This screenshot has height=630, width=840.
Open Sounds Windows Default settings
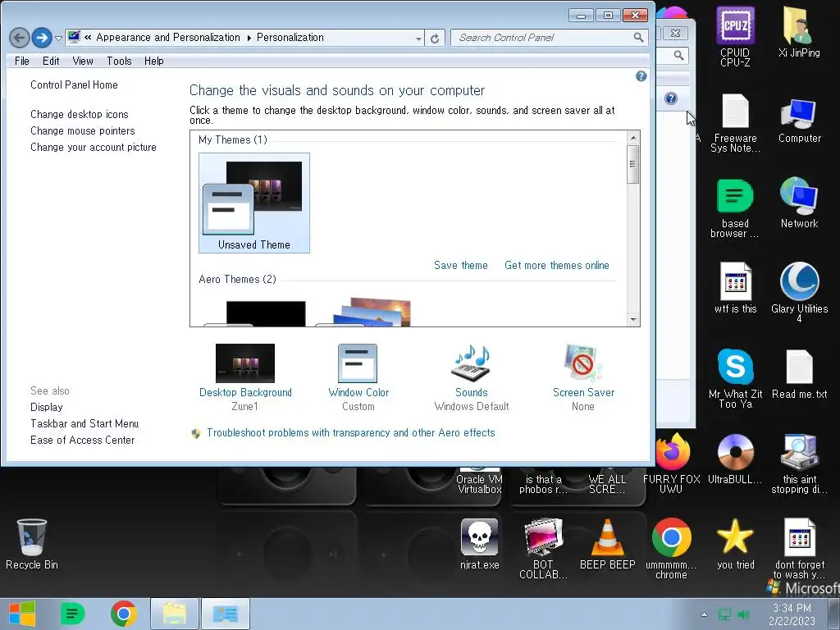472,377
